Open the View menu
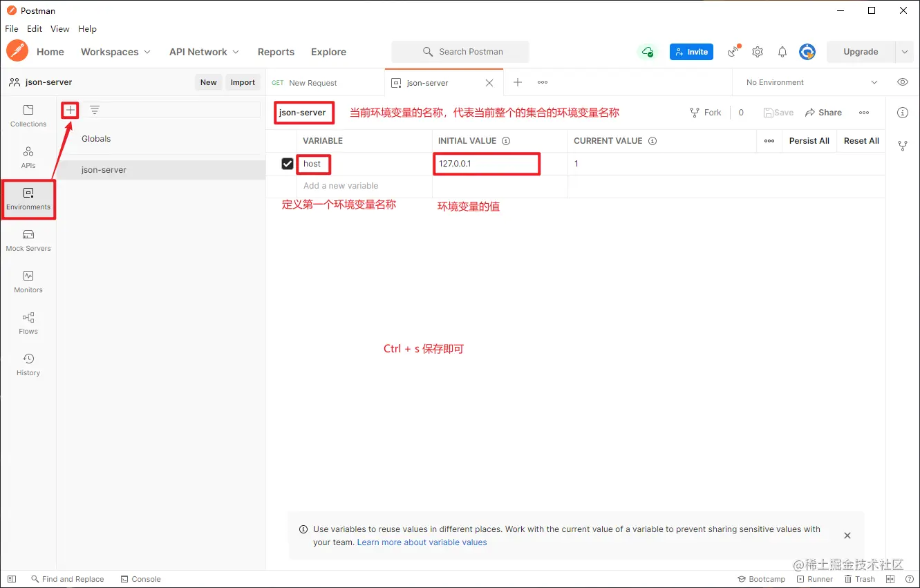The width and height of the screenshot is (920, 588). (60, 29)
